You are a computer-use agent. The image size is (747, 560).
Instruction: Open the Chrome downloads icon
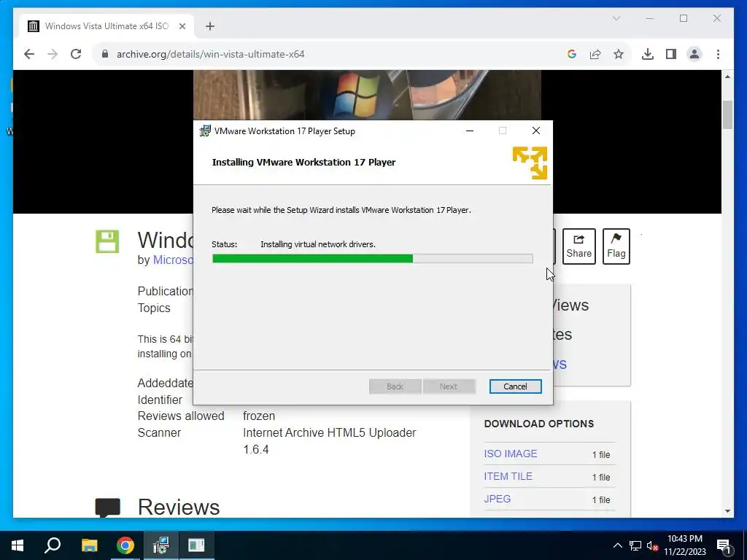coord(648,54)
